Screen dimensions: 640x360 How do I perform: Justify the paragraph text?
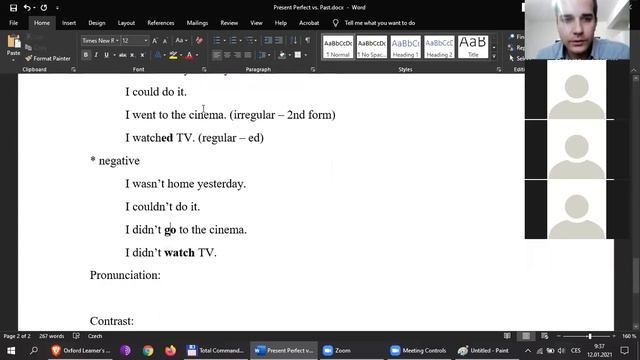coord(248,55)
